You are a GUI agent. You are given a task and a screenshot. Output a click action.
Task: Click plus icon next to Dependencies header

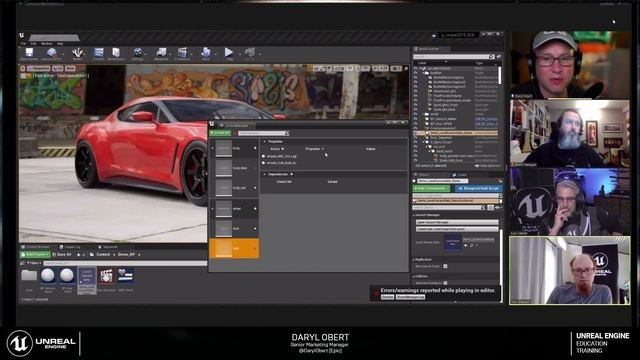291,174
